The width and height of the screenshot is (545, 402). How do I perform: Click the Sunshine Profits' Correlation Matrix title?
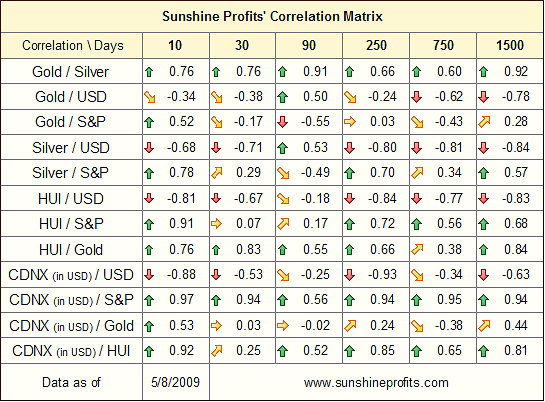coord(272,16)
